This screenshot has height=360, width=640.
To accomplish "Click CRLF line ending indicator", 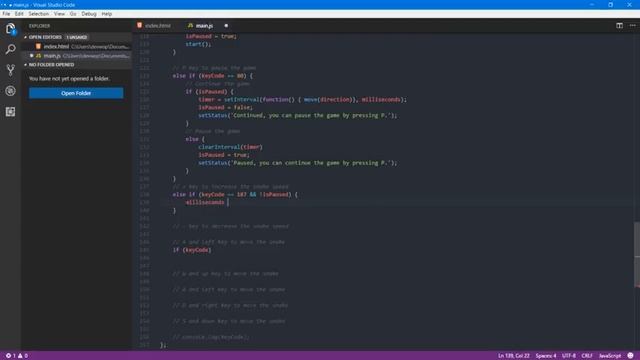I will [x=587, y=356].
